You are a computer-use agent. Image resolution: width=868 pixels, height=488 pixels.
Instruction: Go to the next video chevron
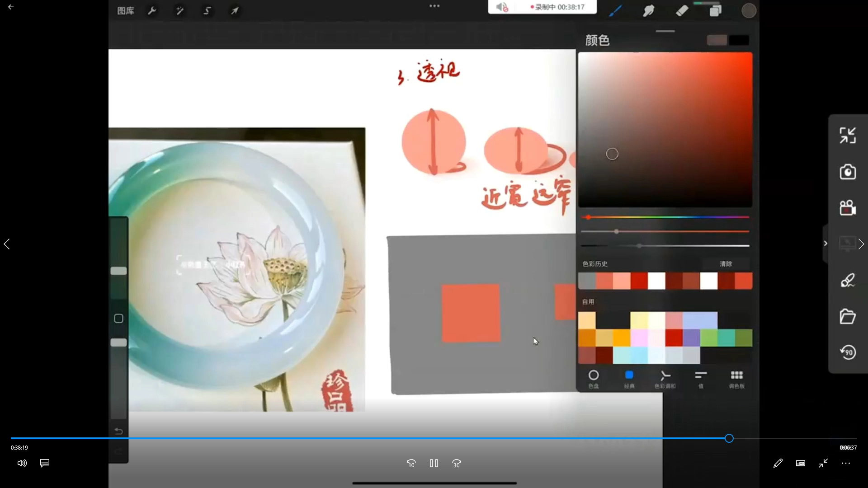861,244
